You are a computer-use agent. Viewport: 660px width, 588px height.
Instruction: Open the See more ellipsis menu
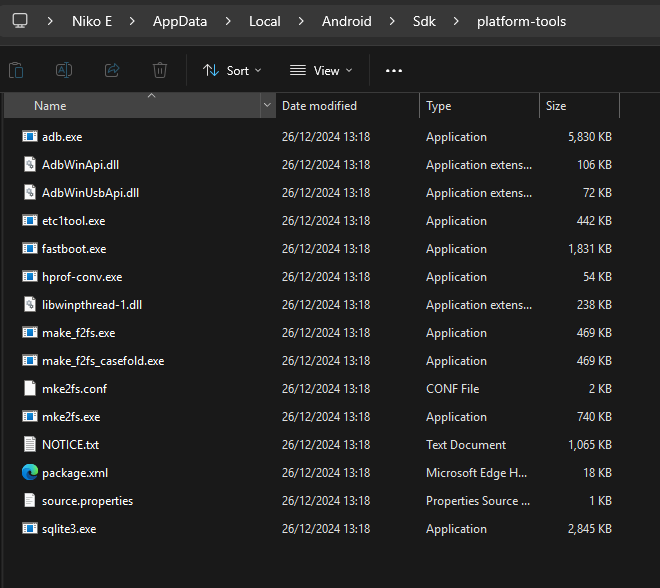(394, 71)
